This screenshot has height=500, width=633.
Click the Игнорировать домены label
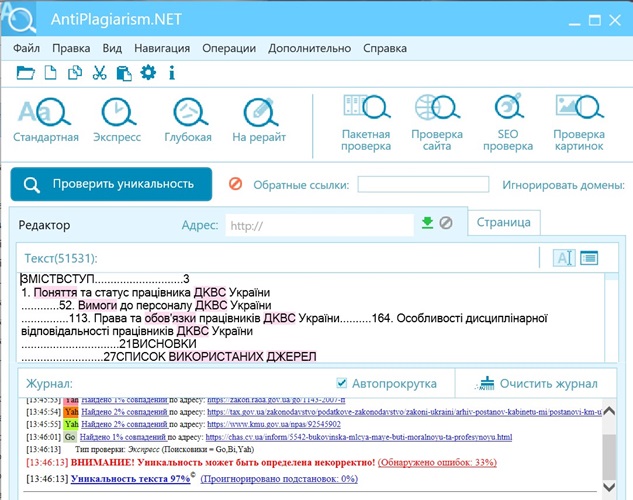click(x=564, y=185)
